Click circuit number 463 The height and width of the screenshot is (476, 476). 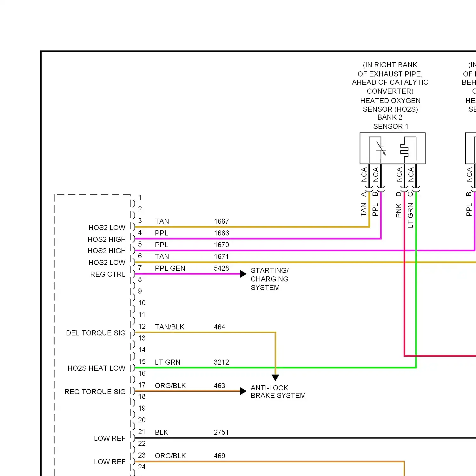219,386
